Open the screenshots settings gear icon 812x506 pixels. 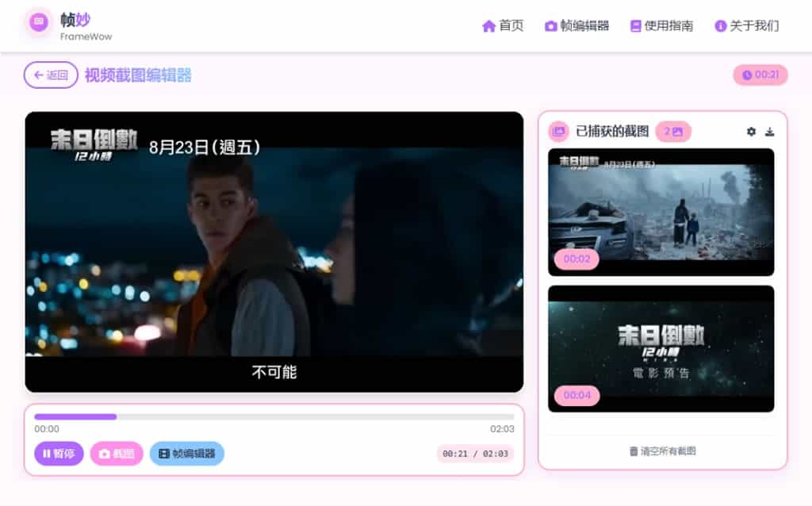pos(751,132)
